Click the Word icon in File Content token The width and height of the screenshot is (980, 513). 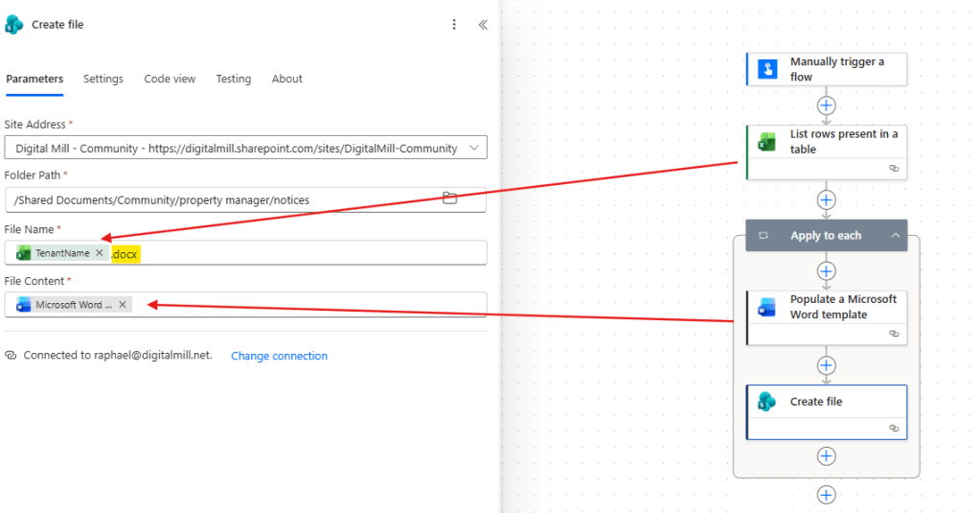click(24, 305)
